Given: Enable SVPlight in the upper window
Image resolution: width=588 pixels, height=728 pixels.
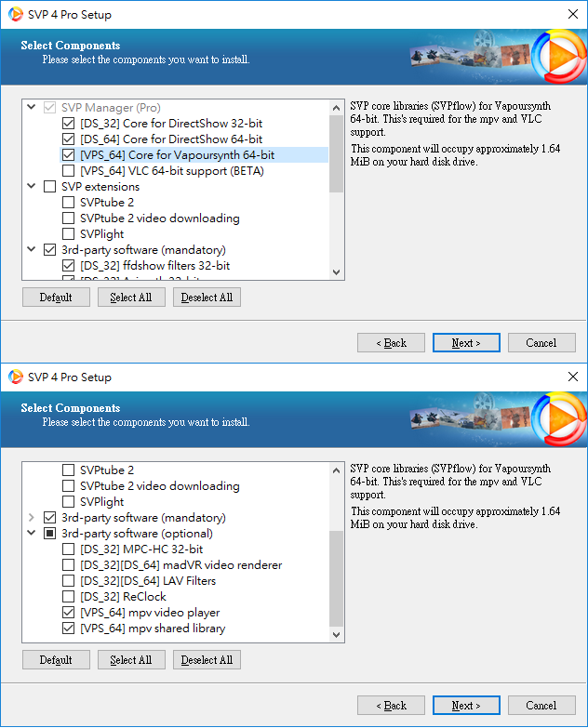Looking at the screenshot, I should 68,234.
